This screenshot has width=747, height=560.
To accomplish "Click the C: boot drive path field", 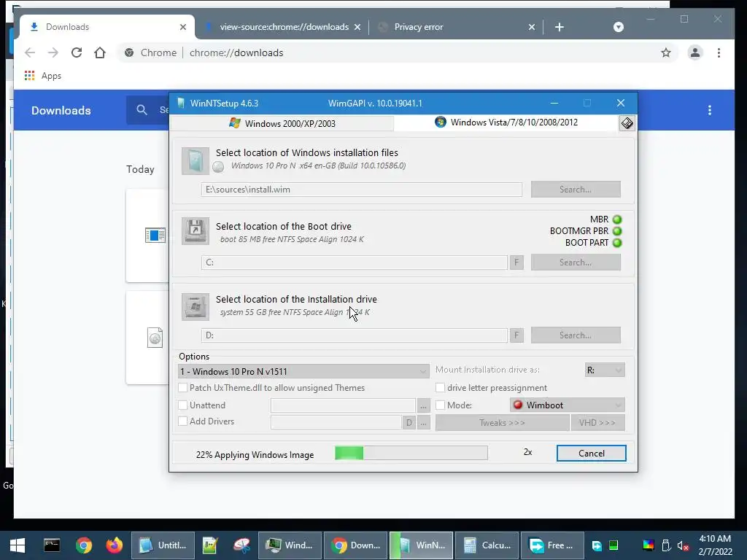I will click(355, 262).
